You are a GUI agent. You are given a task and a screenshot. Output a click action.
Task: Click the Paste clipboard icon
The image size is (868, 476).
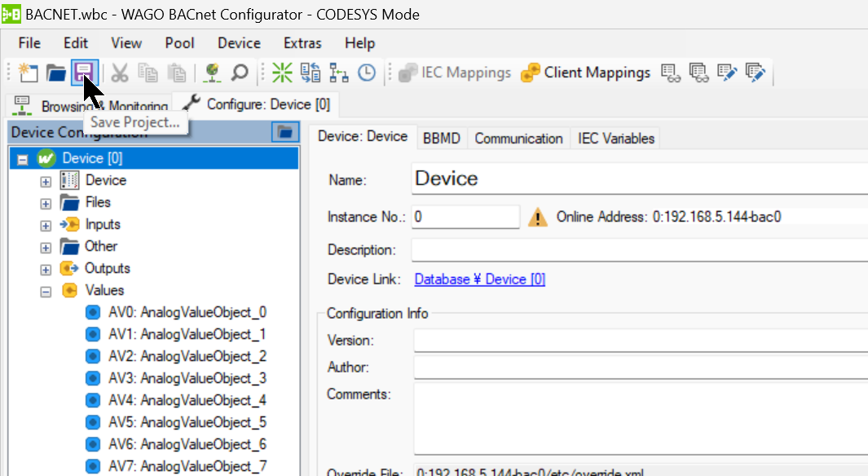click(x=177, y=73)
